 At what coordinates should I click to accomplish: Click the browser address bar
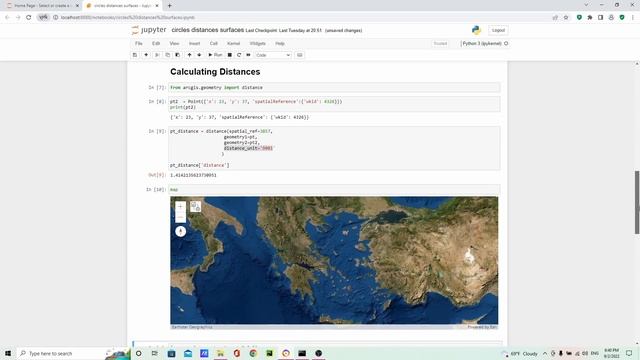302,18
